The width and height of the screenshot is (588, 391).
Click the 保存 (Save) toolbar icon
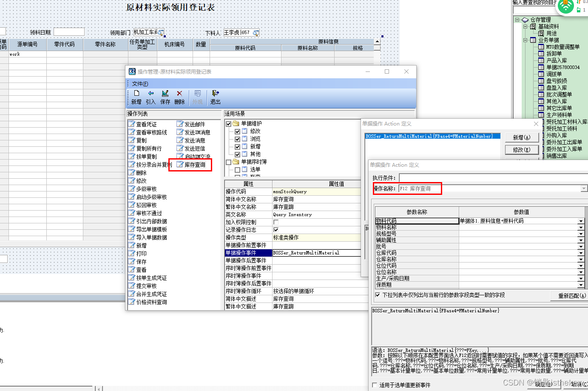(x=165, y=97)
